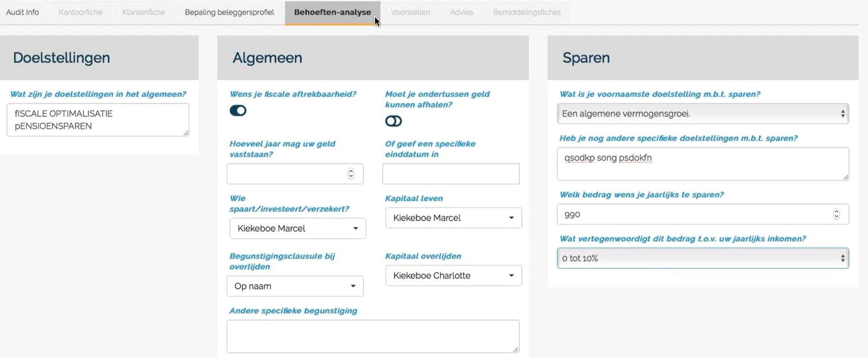Click the algemene doelstellingen text area
This screenshot has height=358, width=868.
(x=98, y=120)
